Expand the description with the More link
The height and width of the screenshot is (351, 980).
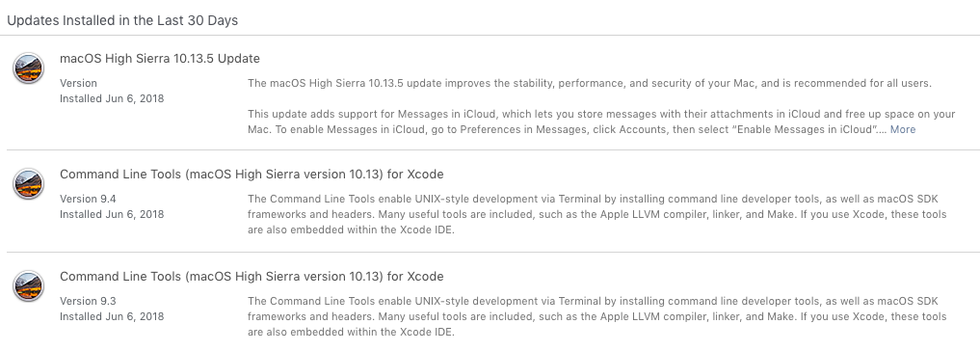pyautogui.click(x=903, y=129)
